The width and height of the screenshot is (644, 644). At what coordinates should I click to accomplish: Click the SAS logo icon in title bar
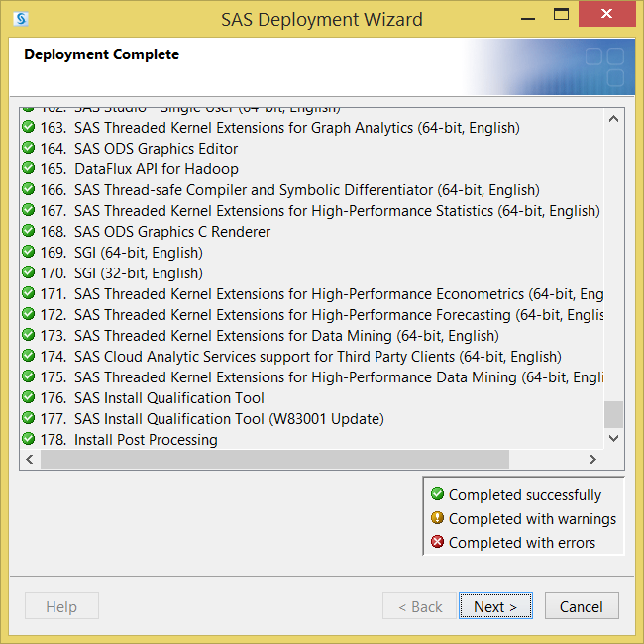(x=21, y=19)
